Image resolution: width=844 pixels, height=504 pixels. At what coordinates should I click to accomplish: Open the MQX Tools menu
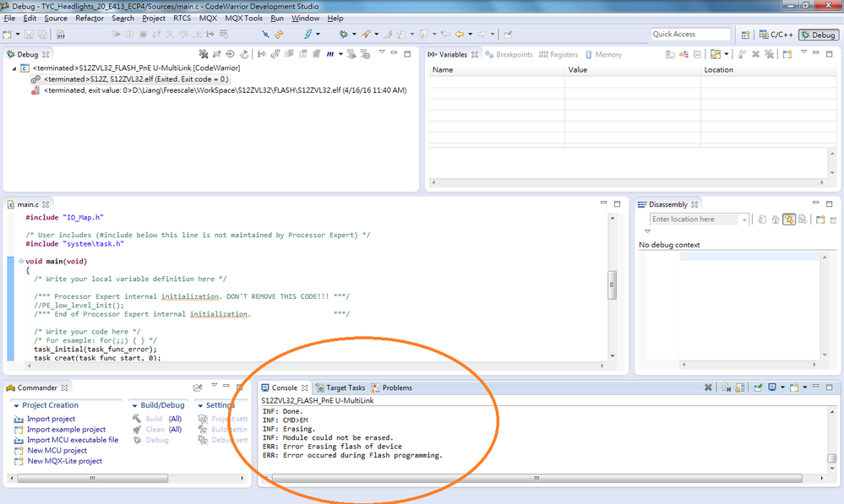[x=243, y=19]
